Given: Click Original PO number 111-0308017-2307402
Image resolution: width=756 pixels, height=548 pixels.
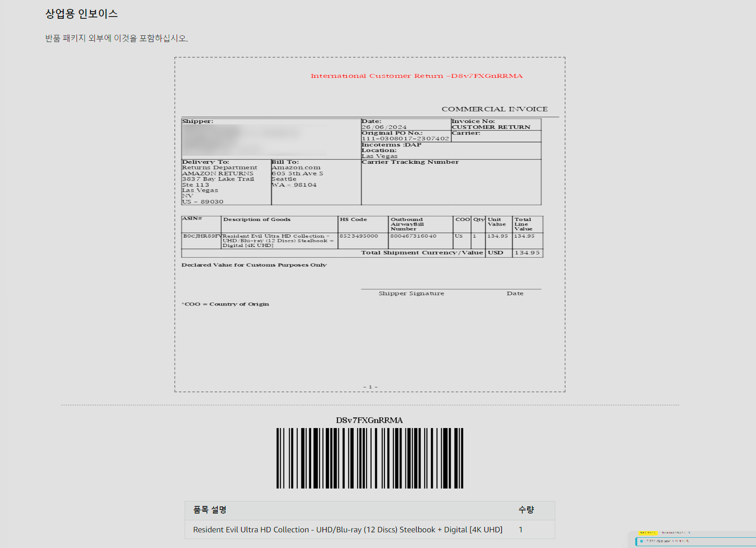Looking at the screenshot, I should (x=405, y=139).
